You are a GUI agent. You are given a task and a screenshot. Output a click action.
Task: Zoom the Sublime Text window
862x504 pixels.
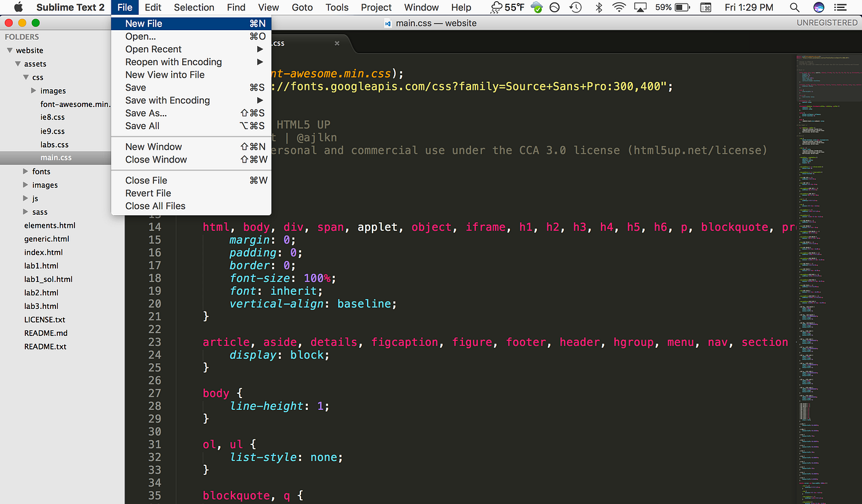coord(36,23)
